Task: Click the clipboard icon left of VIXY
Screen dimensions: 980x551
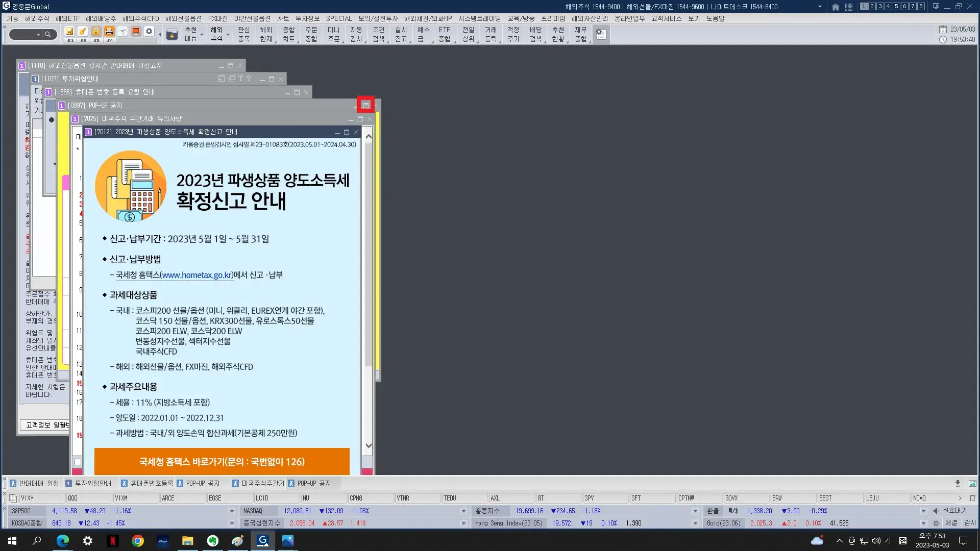Action: (x=13, y=498)
